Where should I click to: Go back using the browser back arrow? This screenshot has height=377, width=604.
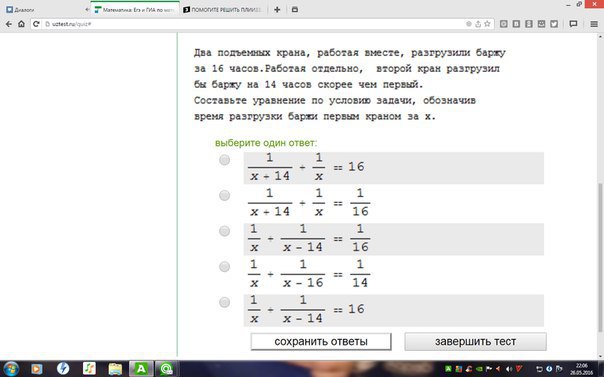(8, 24)
